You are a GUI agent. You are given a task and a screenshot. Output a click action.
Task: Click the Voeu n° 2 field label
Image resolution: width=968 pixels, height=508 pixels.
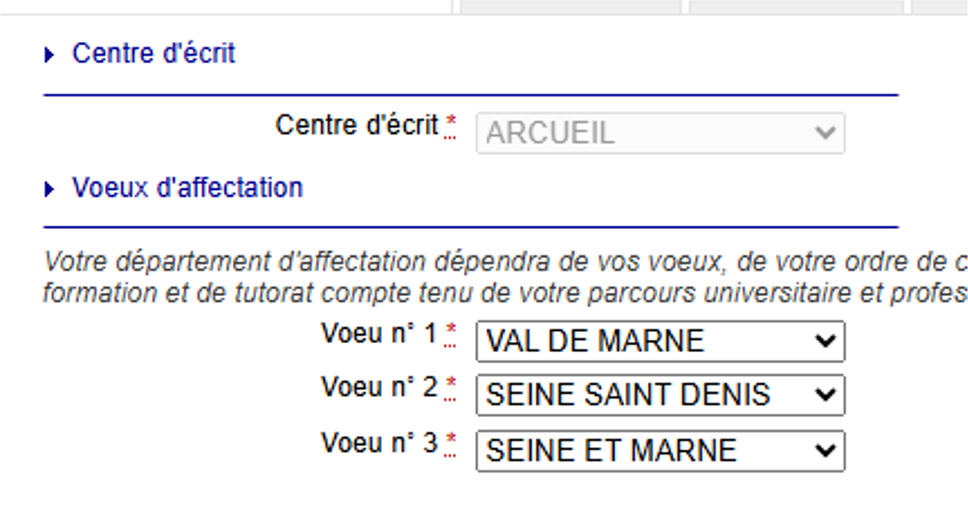[x=379, y=388]
